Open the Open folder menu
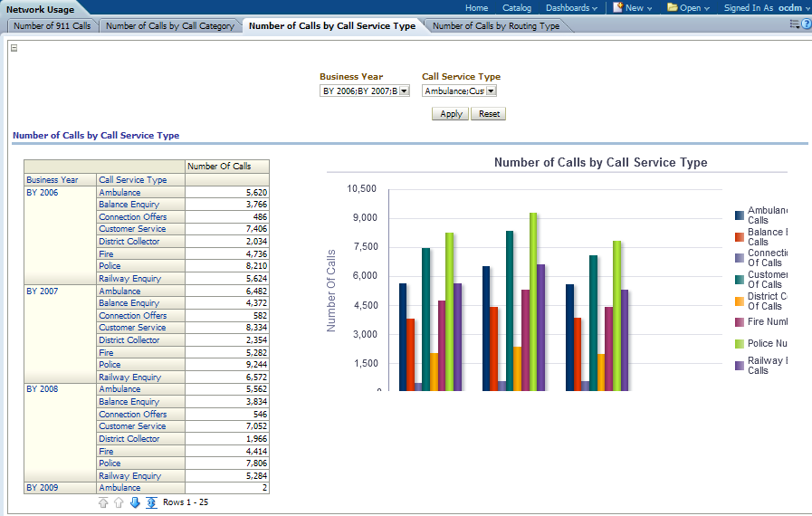 click(689, 7)
